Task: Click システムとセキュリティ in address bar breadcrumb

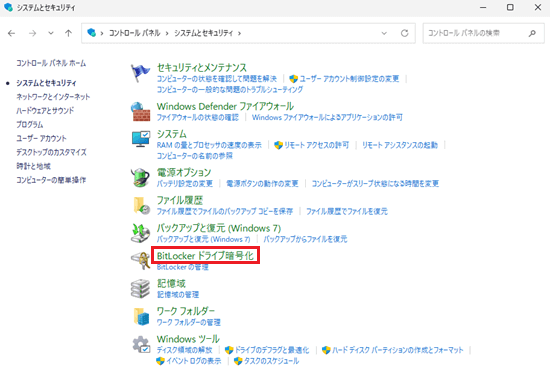Action: (204, 33)
